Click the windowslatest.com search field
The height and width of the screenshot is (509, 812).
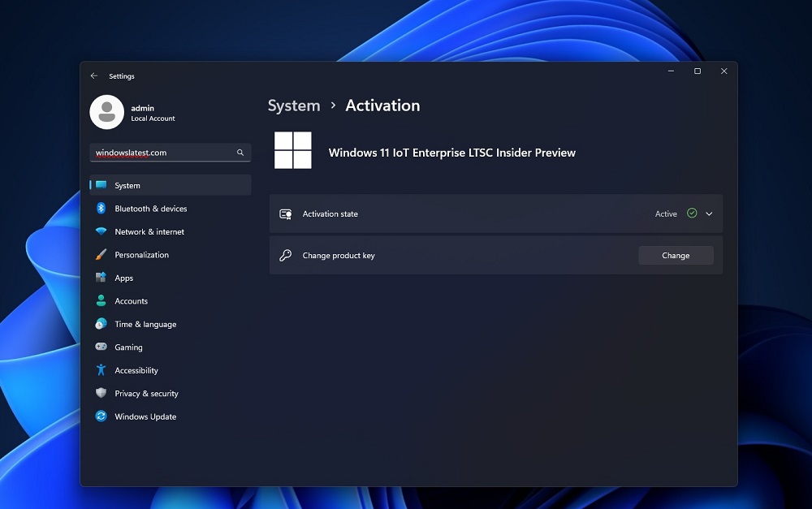[162, 153]
